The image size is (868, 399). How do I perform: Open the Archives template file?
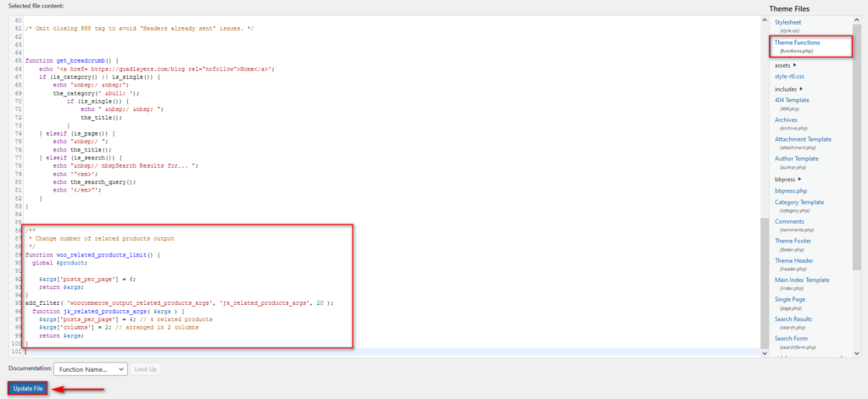(x=786, y=119)
